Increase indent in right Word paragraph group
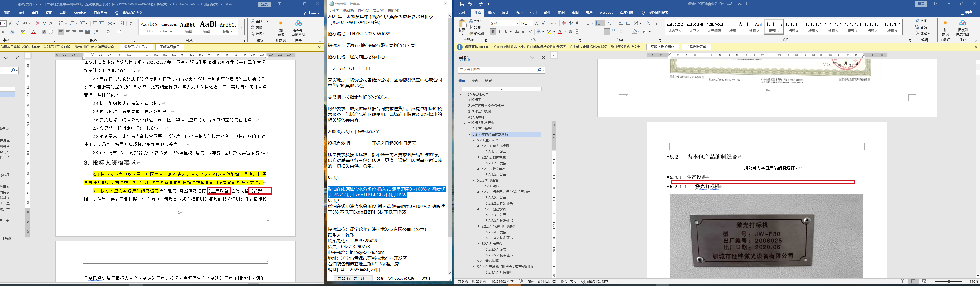 (x=628, y=23)
